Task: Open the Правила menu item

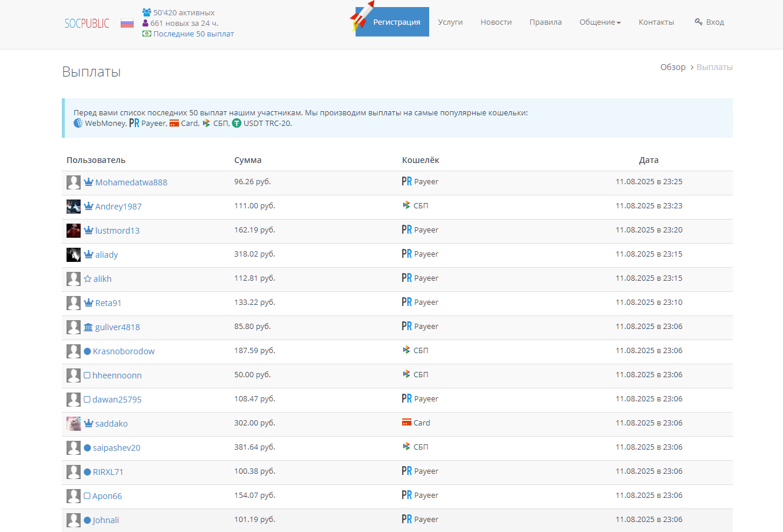Action: [545, 22]
